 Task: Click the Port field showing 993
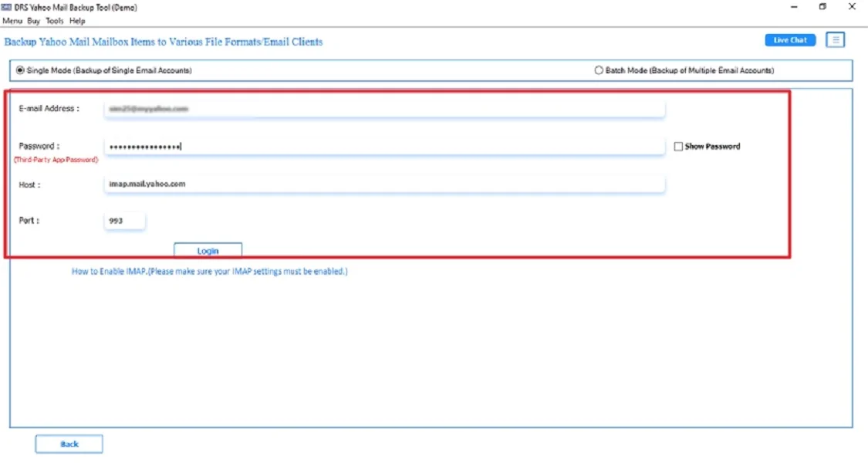point(124,220)
